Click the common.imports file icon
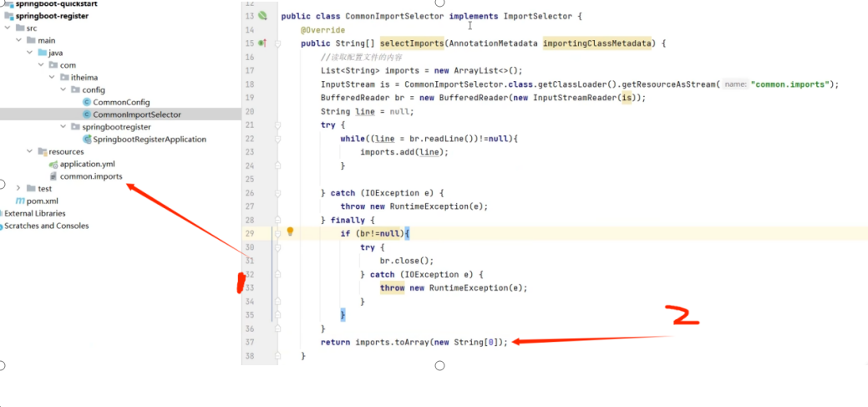This screenshot has width=868, height=407. click(x=53, y=176)
